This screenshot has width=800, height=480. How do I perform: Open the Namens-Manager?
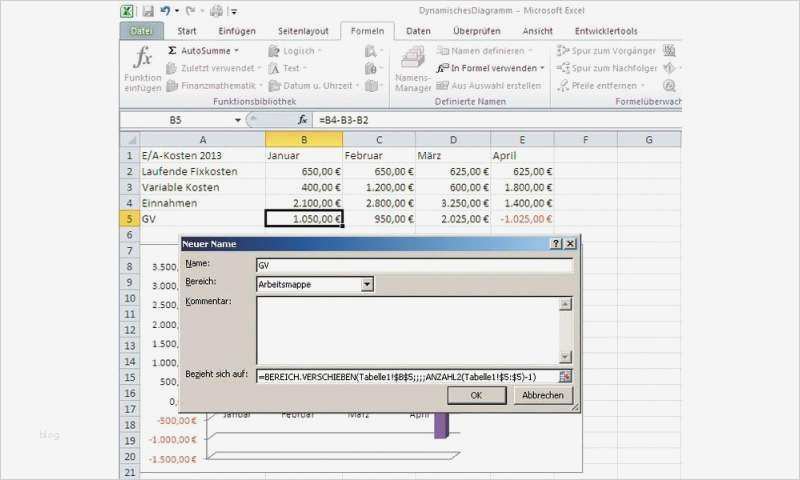tap(413, 68)
